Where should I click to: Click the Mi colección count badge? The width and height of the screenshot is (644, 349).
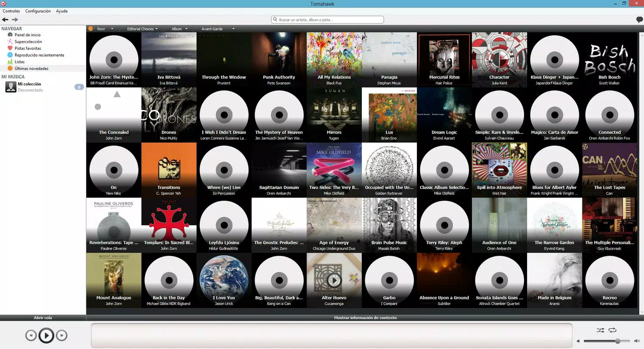[79, 87]
